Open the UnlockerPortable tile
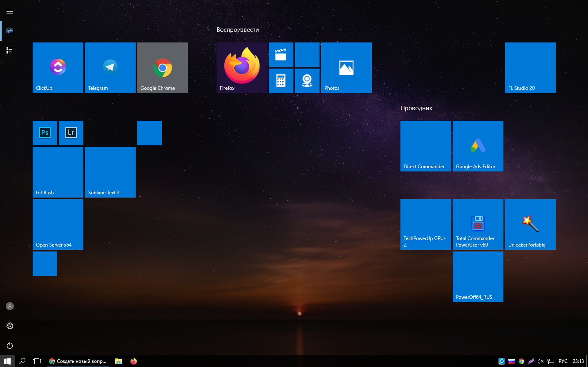This screenshot has height=367, width=588. point(530,225)
